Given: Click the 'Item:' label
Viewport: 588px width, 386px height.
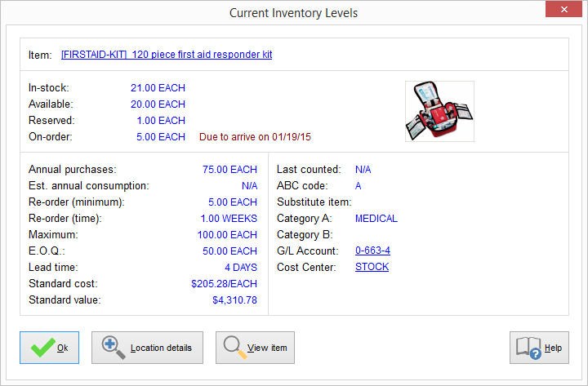Looking at the screenshot, I should click(x=40, y=55).
